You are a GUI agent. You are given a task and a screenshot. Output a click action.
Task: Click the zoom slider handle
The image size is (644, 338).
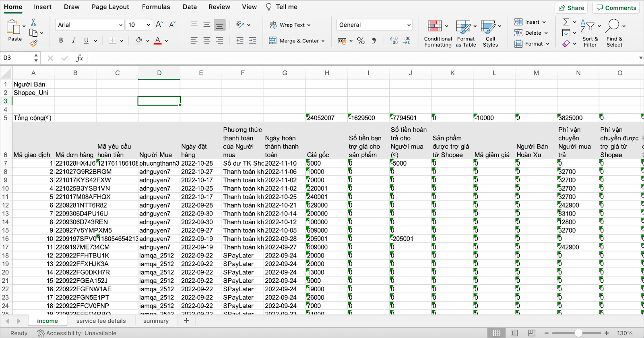578,333
